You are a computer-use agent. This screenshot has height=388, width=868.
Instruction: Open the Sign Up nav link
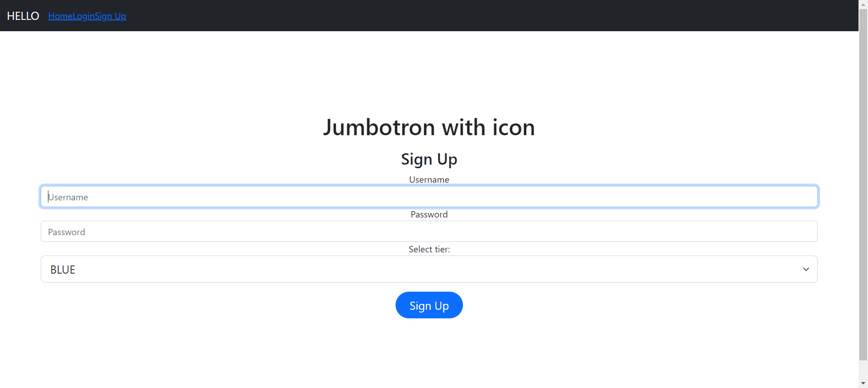(110, 16)
